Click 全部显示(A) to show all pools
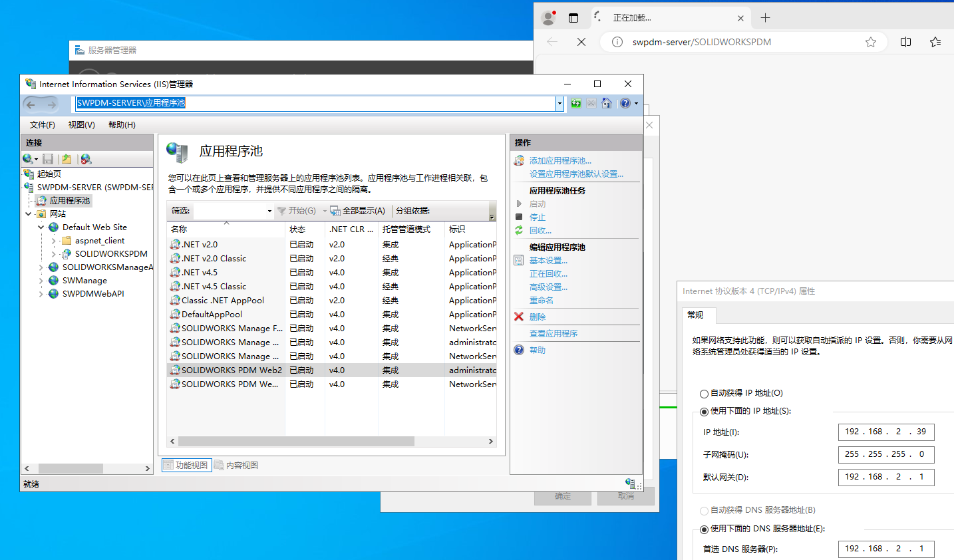 [358, 211]
